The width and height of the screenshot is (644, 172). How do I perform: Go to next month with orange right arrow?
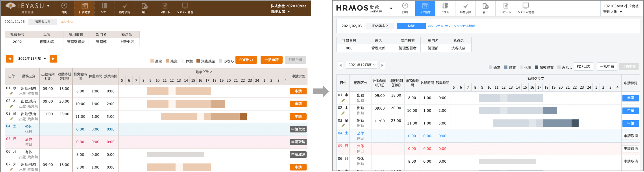click(53, 59)
